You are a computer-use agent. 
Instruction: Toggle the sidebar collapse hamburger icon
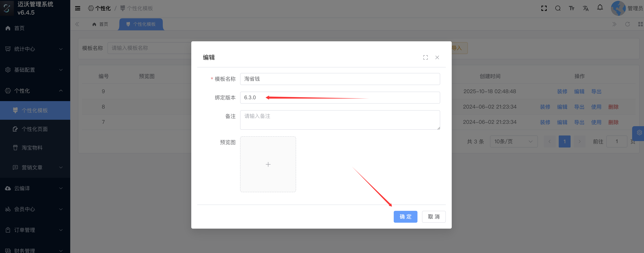[x=78, y=8]
